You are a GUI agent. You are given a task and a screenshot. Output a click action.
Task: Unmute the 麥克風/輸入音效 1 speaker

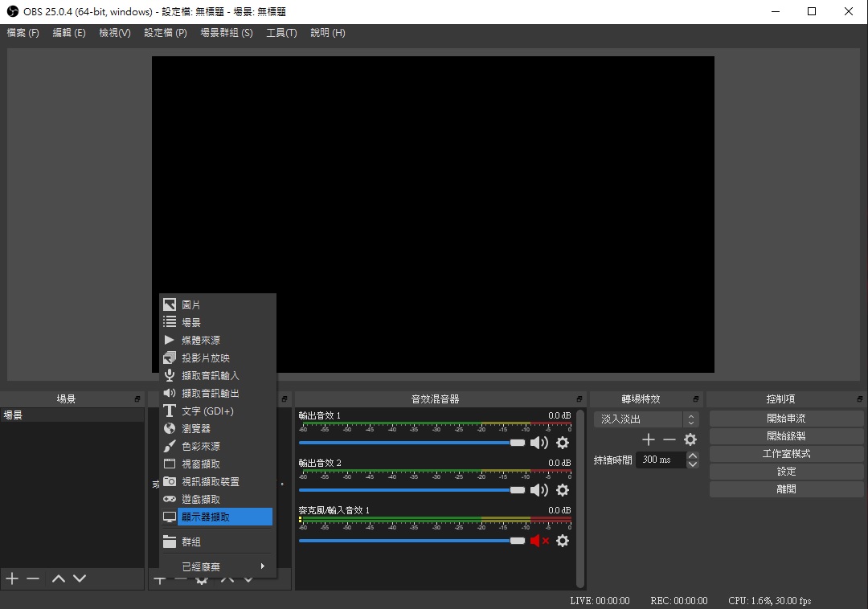click(538, 541)
